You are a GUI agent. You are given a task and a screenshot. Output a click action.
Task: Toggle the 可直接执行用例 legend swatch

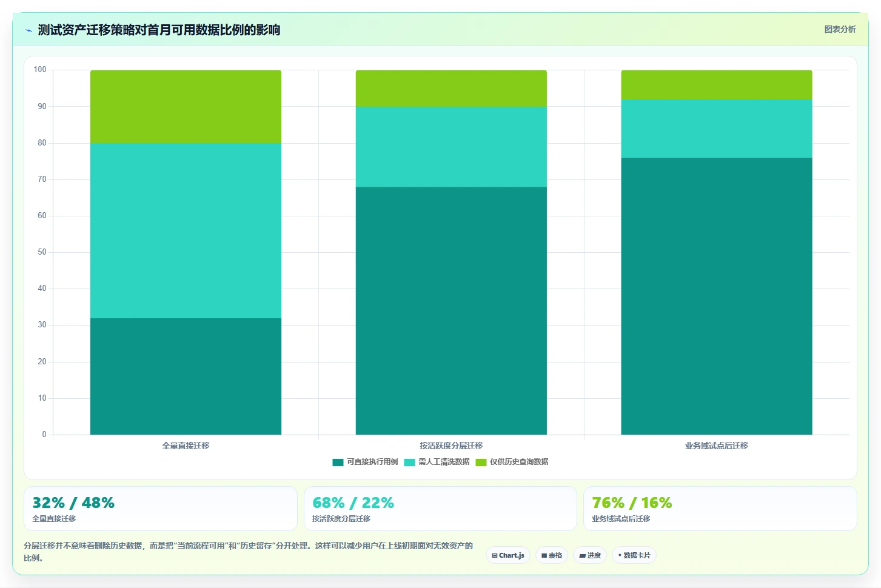click(x=338, y=462)
